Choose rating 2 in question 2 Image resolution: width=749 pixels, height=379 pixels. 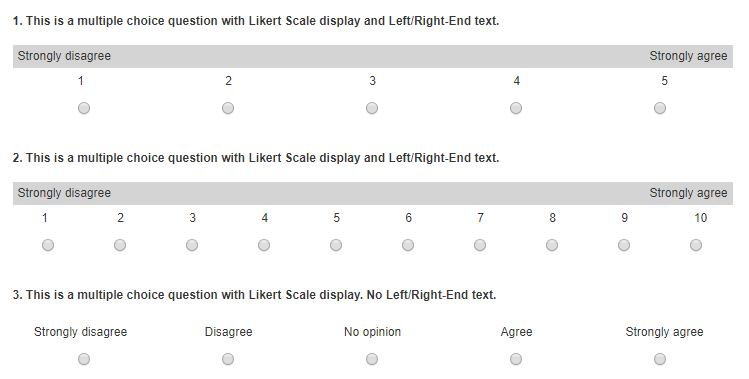[120, 245]
